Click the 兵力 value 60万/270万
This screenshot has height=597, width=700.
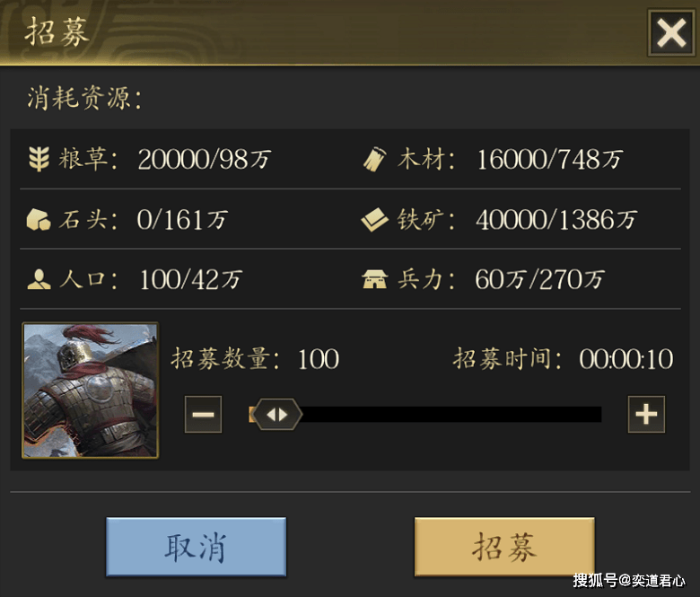pyautogui.click(x=539, y=280)
